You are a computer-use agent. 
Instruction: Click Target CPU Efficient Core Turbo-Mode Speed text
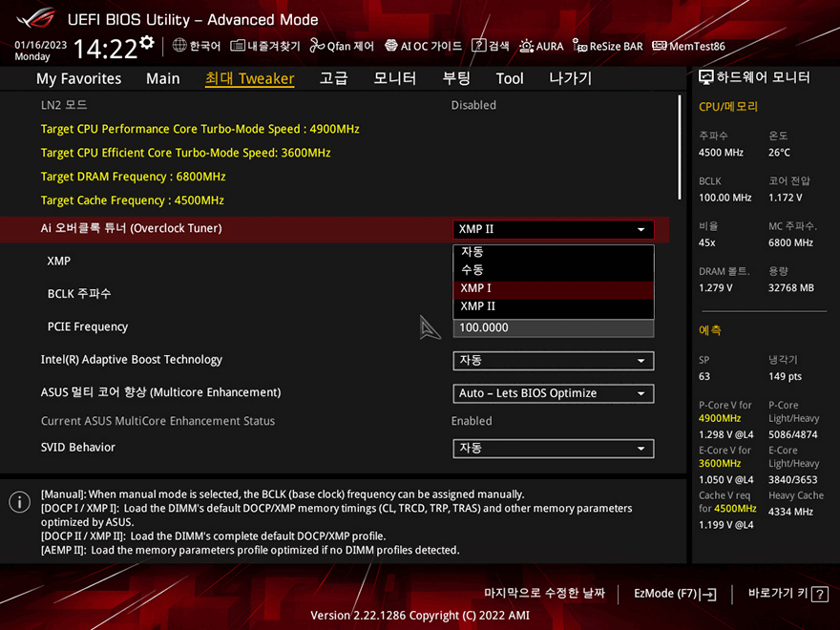[x=185, y=153]
